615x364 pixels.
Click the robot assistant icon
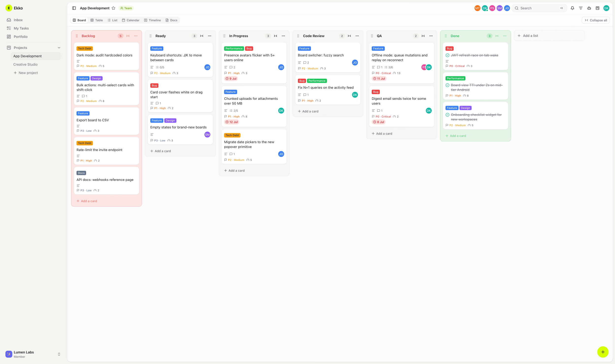pos(589,8)
